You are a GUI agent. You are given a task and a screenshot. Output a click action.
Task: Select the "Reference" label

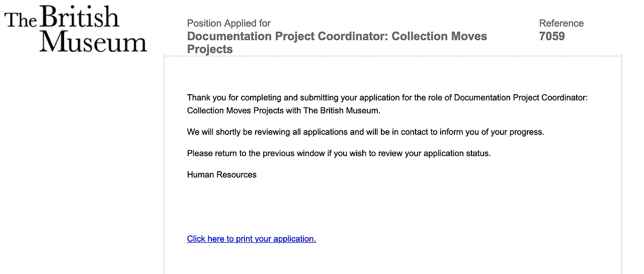pyautogui.click(x=561, y=23)
